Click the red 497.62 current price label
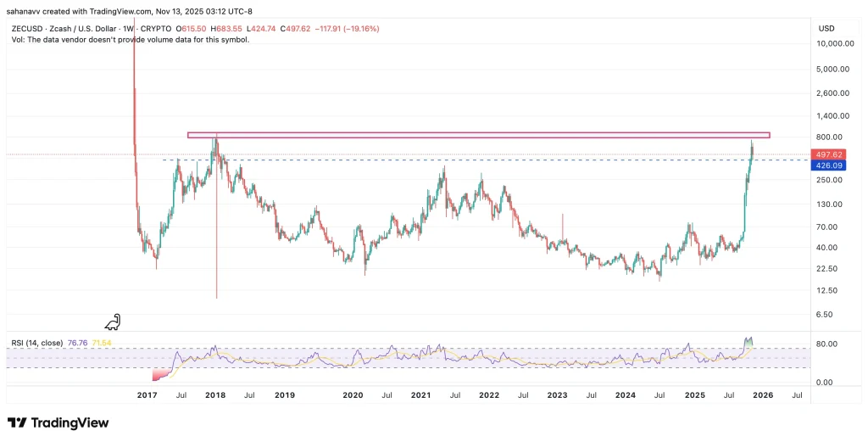 (826, 154)
